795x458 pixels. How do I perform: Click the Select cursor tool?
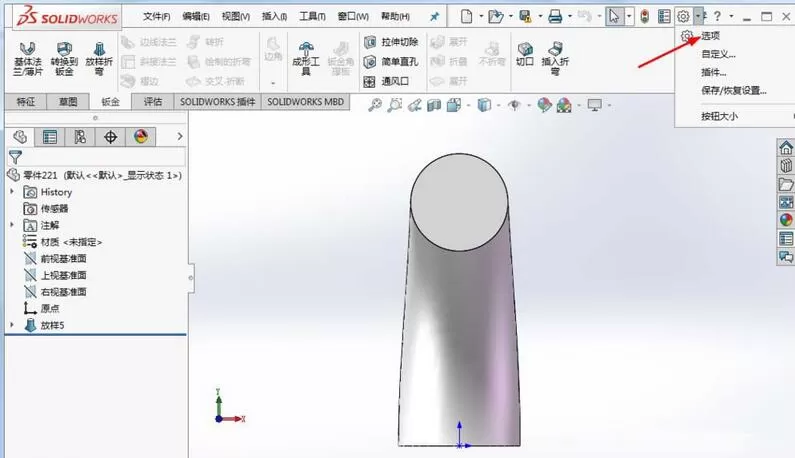tap(614, 17)
